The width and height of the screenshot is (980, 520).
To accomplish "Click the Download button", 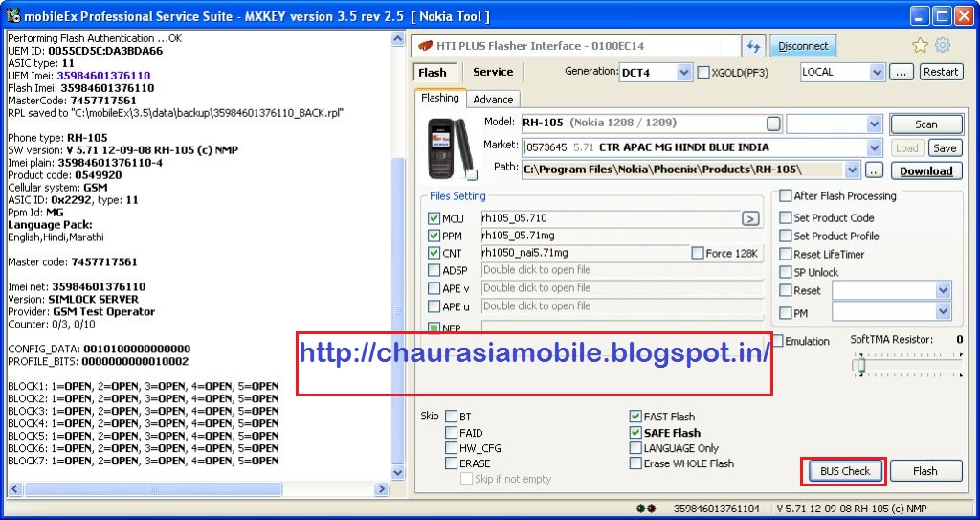I will coord(926,170).
